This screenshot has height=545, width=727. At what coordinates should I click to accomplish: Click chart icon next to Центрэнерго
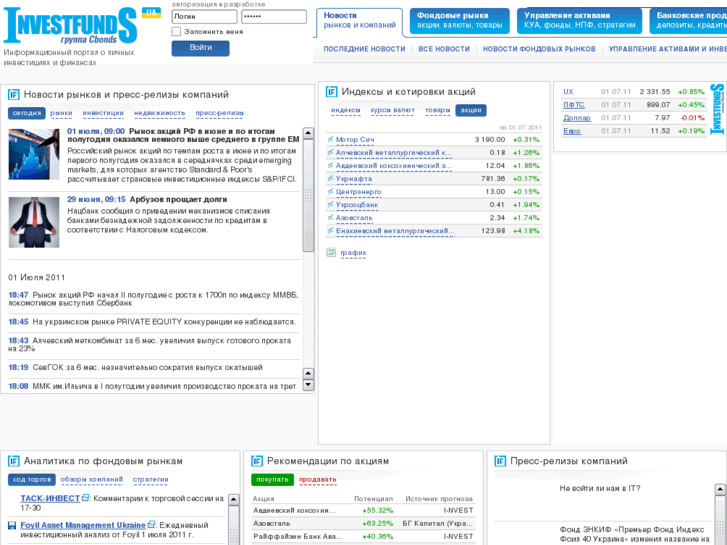(330, 191)
